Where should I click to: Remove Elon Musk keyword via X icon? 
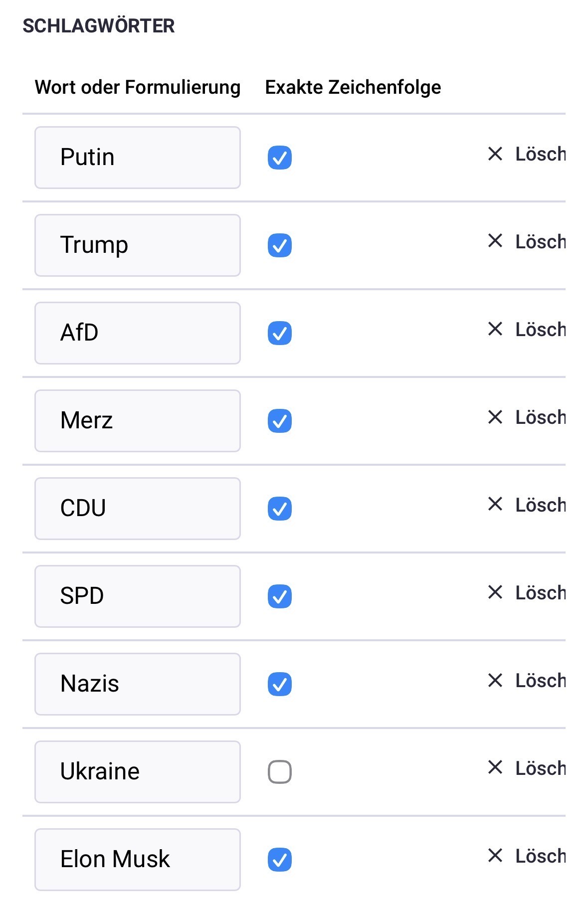pos(495,856)
